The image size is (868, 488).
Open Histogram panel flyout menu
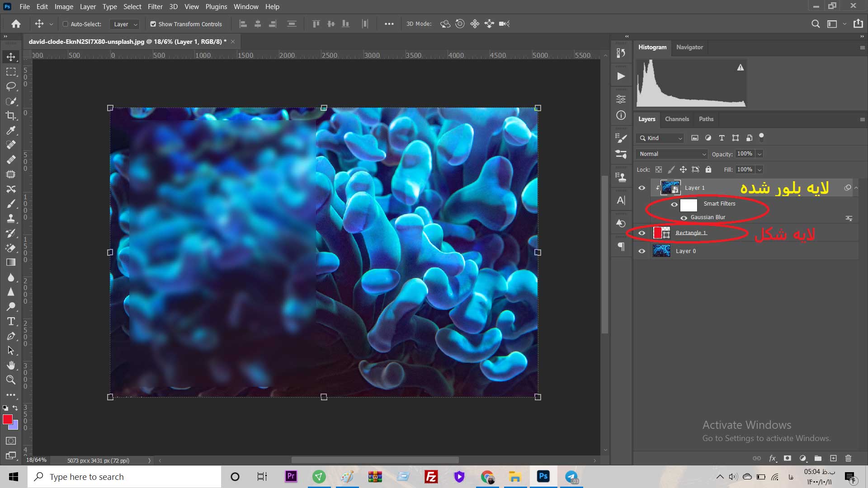[x=862, y=47]
